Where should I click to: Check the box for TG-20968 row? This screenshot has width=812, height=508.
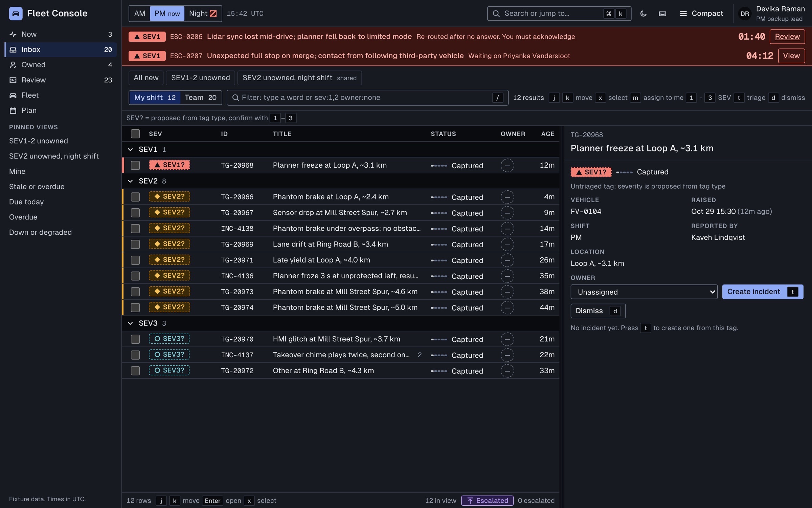(x=135, y=165)
